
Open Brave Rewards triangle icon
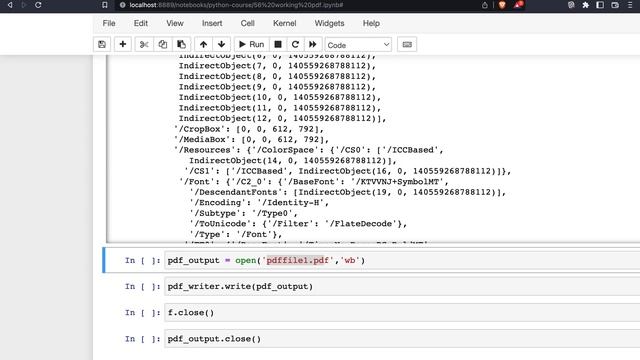(x=518, y=5)
